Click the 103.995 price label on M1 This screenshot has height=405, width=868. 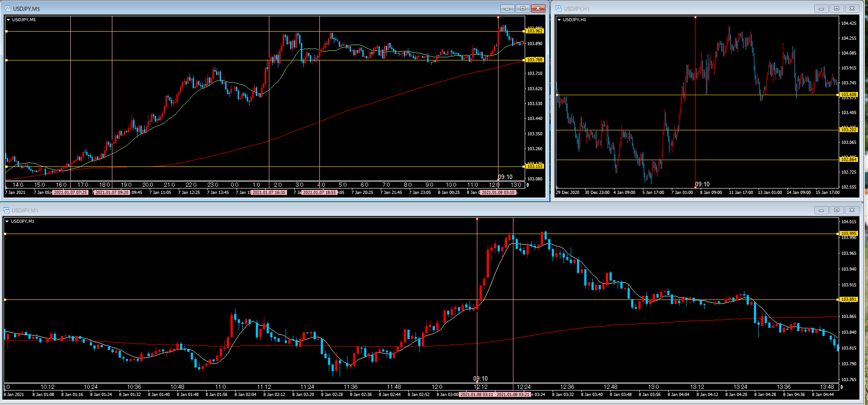[849, 234]
